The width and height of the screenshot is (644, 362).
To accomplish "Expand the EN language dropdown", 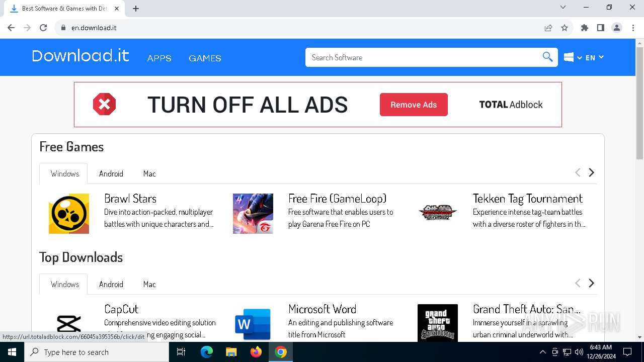I will click(x=594, y=58).
